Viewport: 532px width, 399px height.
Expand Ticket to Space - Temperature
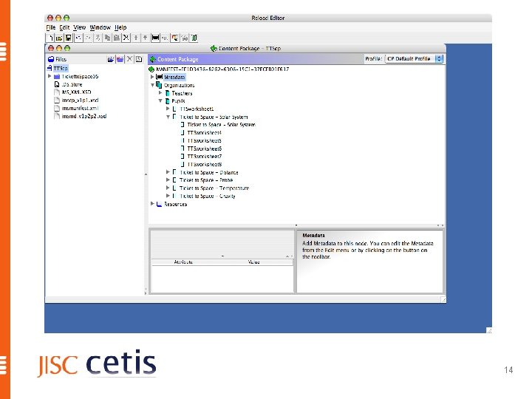(168, 188)
